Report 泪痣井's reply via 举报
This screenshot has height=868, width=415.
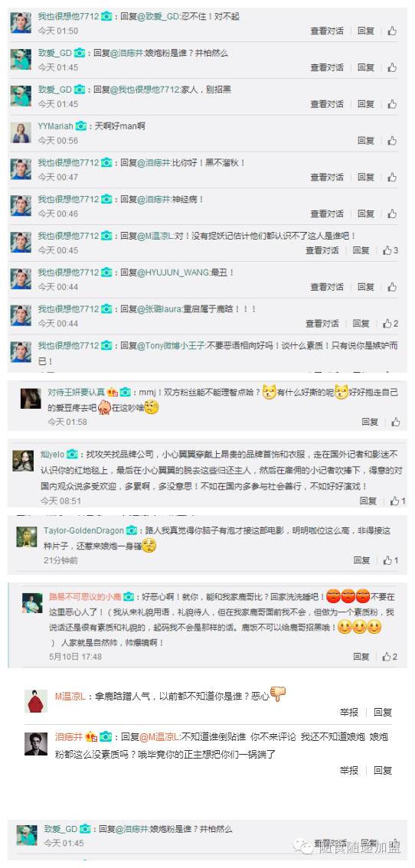coord(349,770)
